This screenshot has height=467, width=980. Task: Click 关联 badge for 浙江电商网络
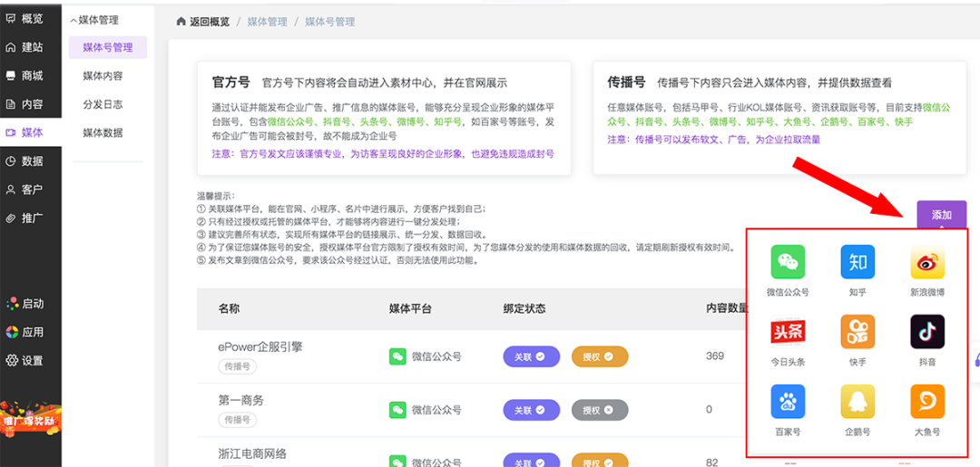click(531, 462)
